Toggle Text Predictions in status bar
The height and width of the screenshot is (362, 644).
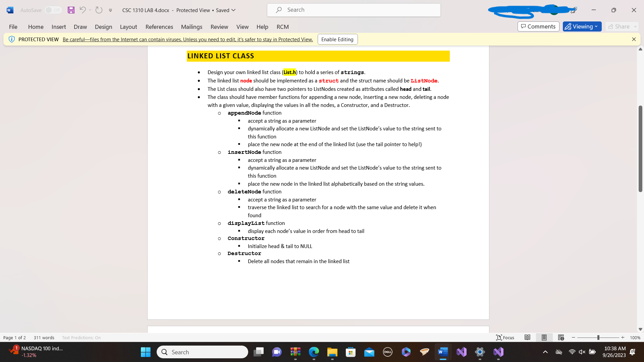click(x=81, y=338)
